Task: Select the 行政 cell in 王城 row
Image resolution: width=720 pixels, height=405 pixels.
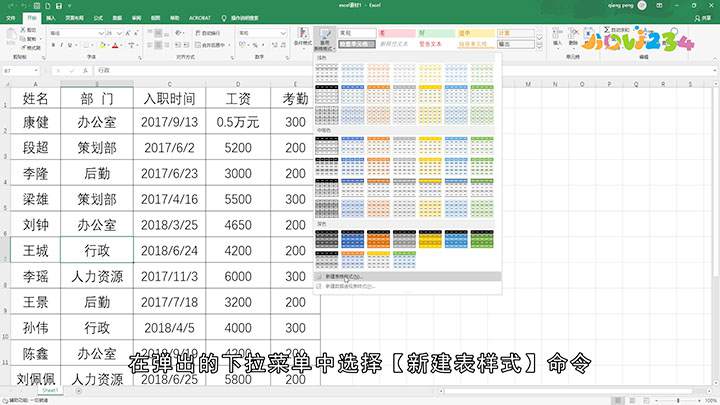Action: tap(97, 250)
